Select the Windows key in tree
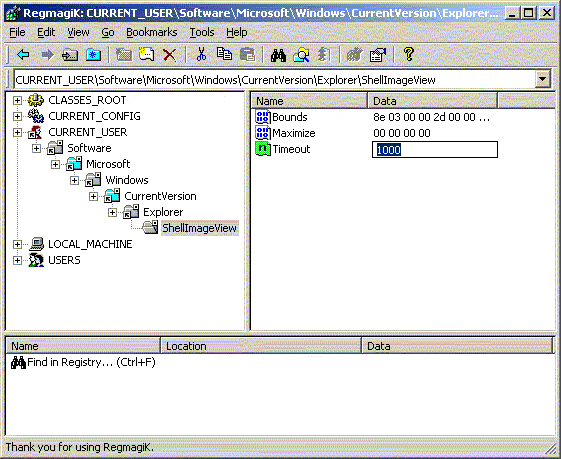The image size is (561, 459). [x=127, y=180]
